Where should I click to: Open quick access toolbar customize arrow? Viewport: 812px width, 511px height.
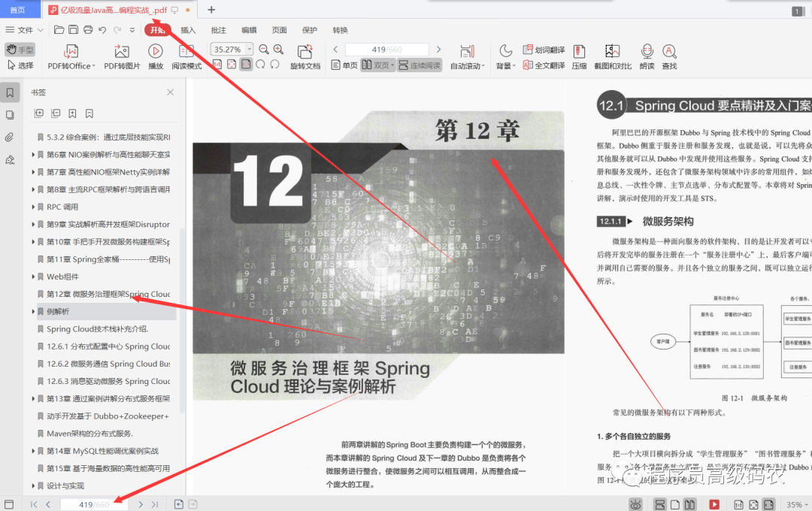tap(132, 30)
